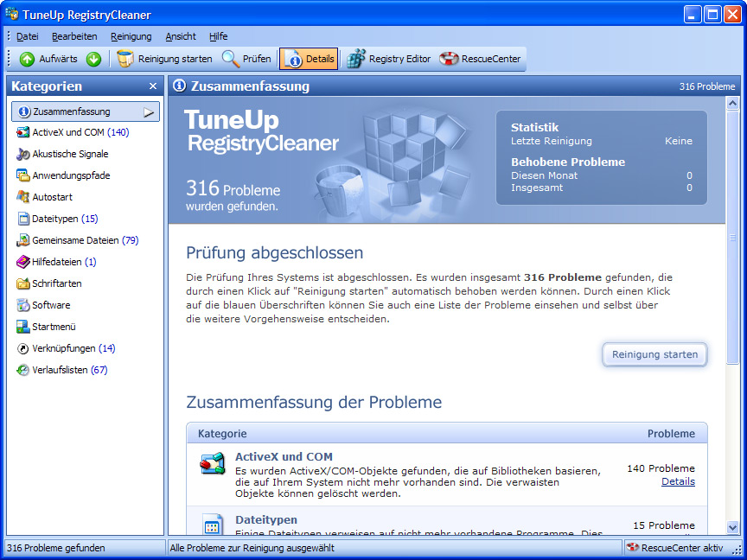This screenshot has height=560, width=747.
Task: Click the Reinigung starten bucket icon in toolbar
Action: coord(125,59)
